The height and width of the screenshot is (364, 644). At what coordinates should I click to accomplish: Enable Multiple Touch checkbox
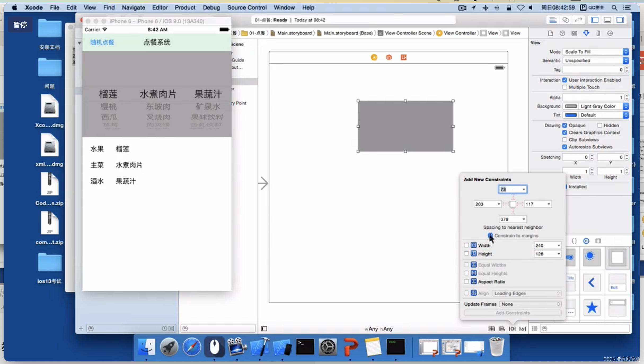[564, 87]
